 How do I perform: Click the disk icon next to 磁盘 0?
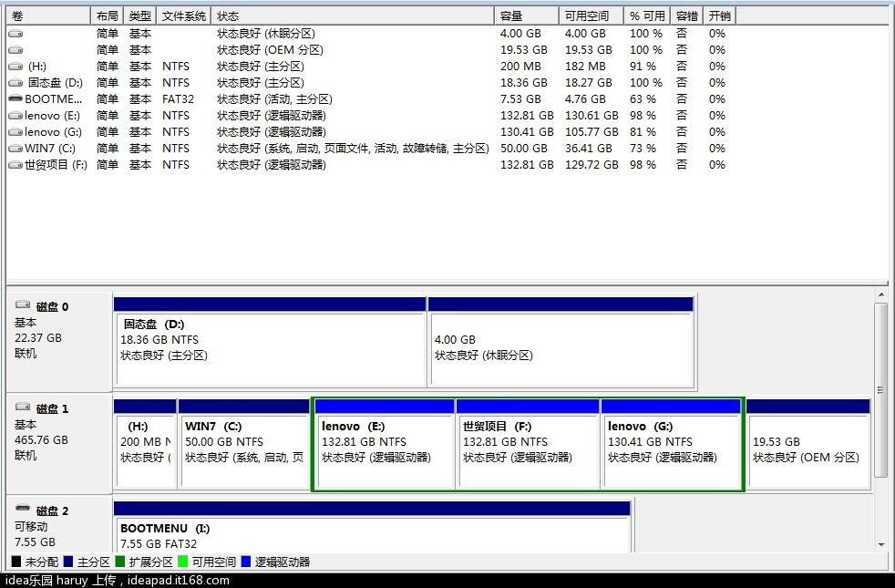click(x=23, y=304)
